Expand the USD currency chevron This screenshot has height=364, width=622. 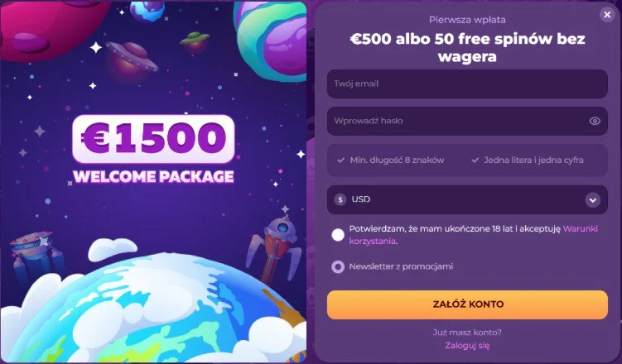593,200
